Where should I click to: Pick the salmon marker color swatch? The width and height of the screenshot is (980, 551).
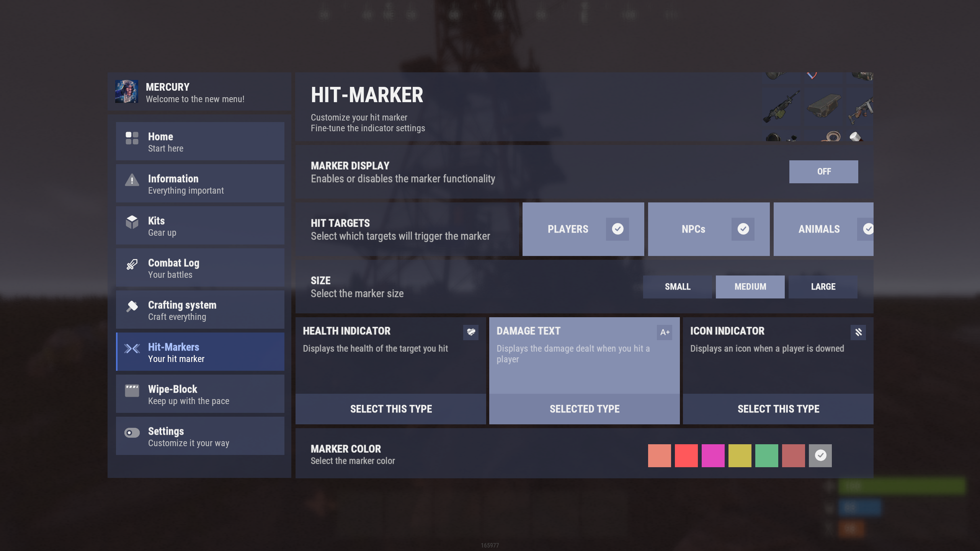point(660,456)
